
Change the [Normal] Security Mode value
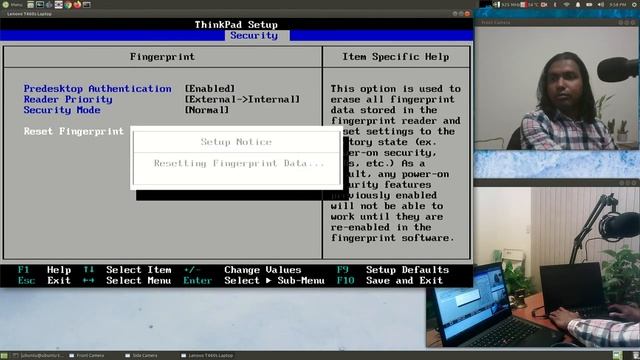207,110
